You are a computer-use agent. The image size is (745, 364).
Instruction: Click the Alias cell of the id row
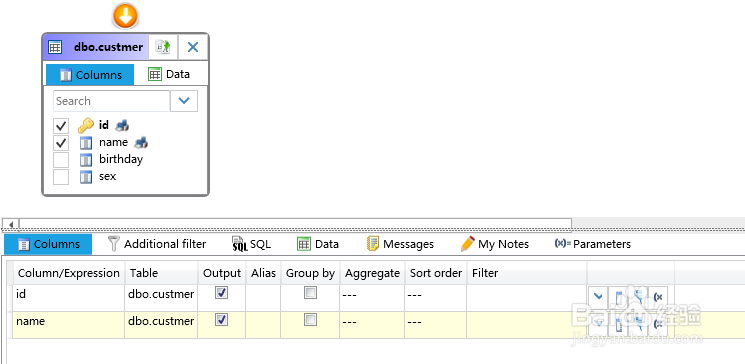click(263, 298)
